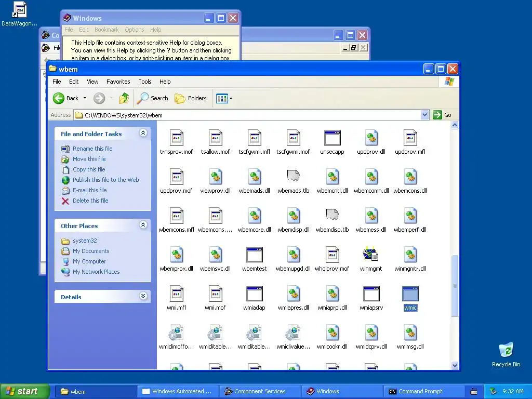
Task: Click the Go button beside address bar
Action: 443,115
